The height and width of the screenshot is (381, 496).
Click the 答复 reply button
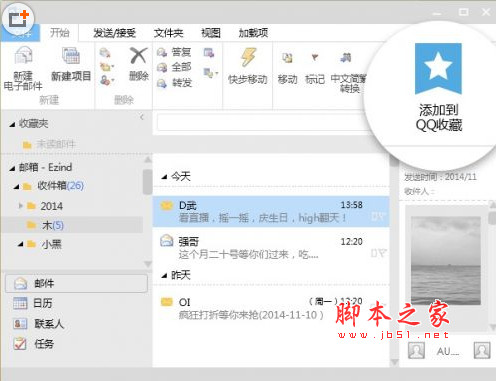174,52
